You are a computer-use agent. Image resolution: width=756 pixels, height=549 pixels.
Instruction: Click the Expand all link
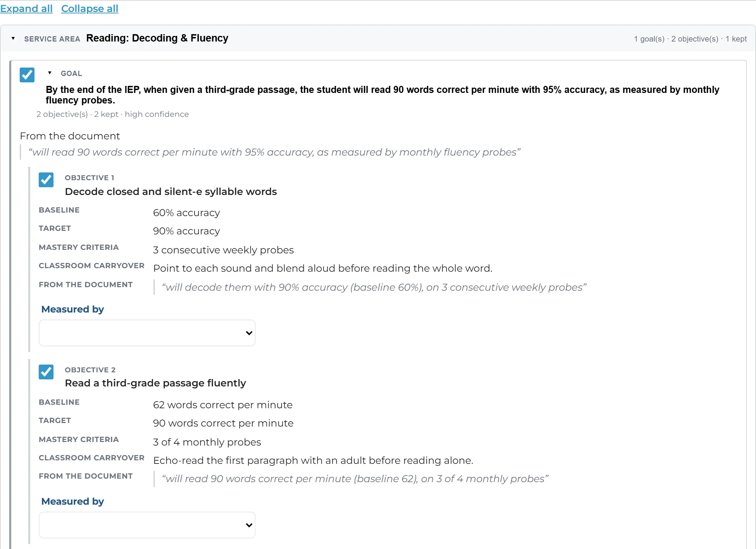(x=26, y=8)
